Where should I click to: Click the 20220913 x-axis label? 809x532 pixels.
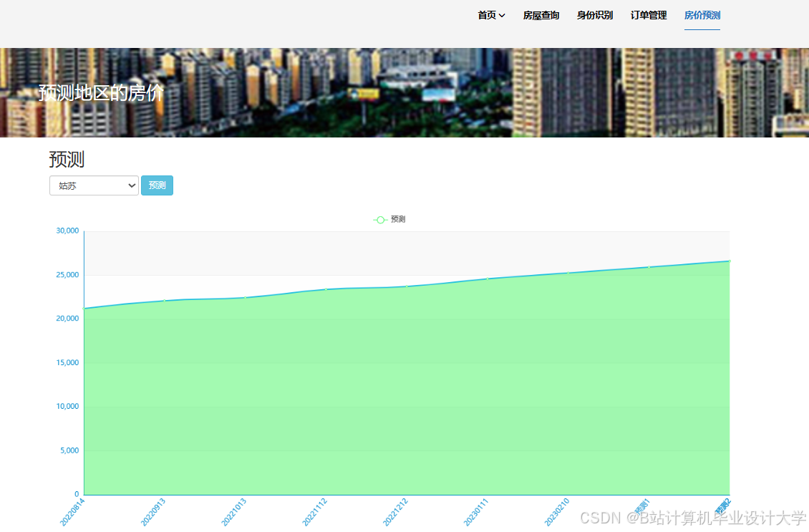click(152, 512)
